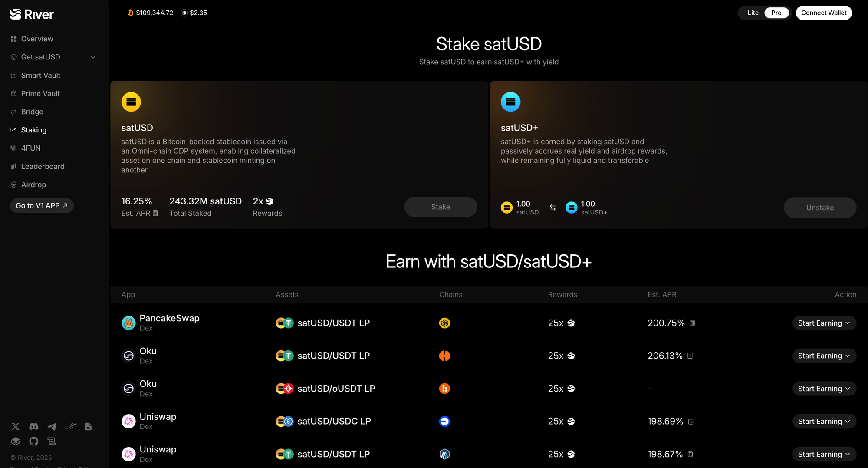This screenshot has width=868, height=468.
Task: Navigate to the Leaderboard page
Action: 43,167
